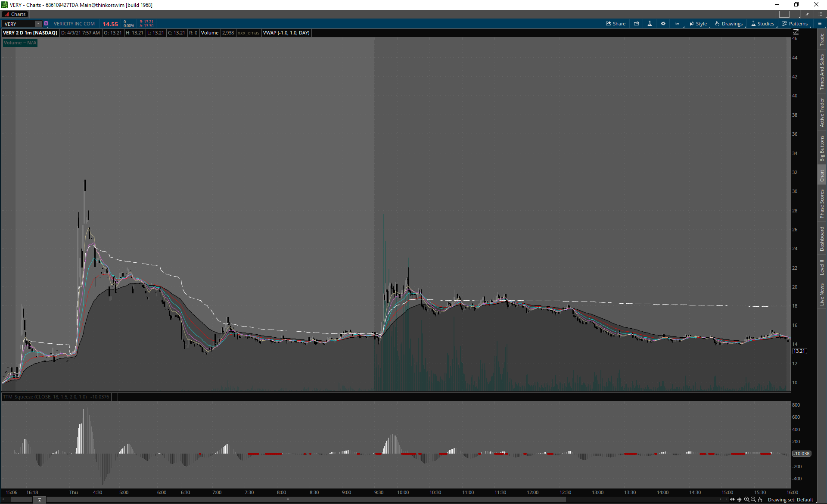The image size is (827, 504).
Task: Open the Style dropdown menu
Action: 698,24
